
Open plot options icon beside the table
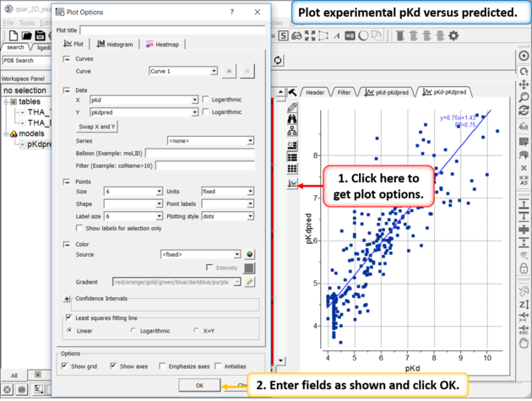click(292, 183)
